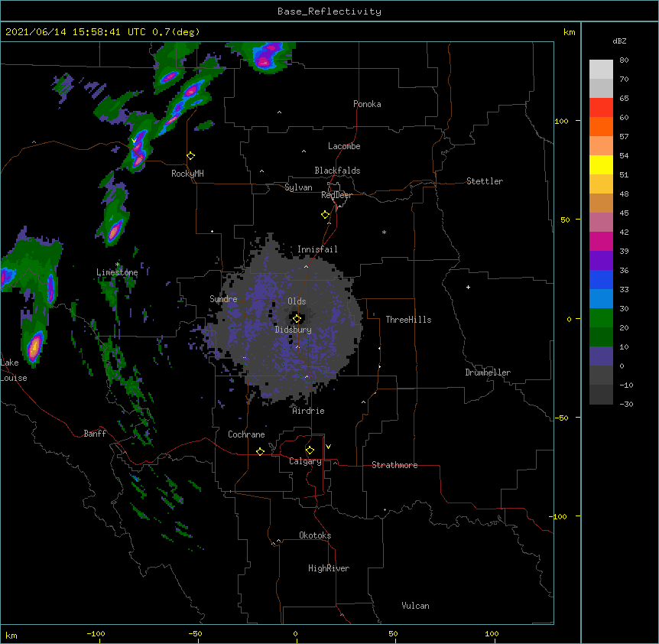Click the Limestone label
Screen dimensions: 659x644
(117, 272)
